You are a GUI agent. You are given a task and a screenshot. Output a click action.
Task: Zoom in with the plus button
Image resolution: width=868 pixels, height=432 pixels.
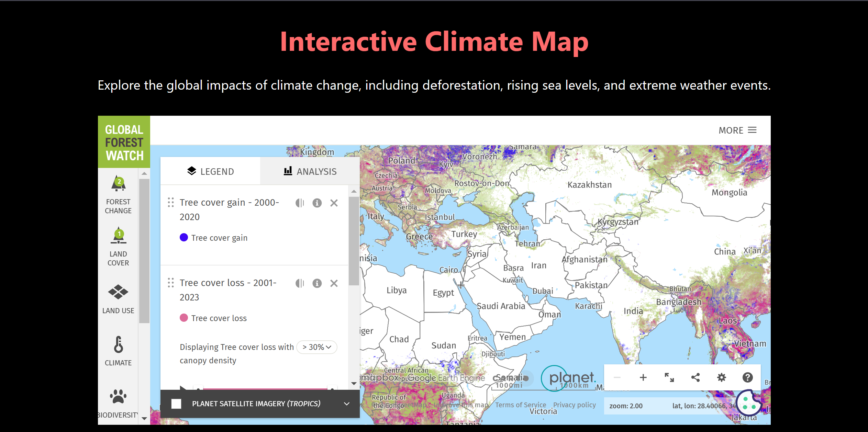coord(643,378)
